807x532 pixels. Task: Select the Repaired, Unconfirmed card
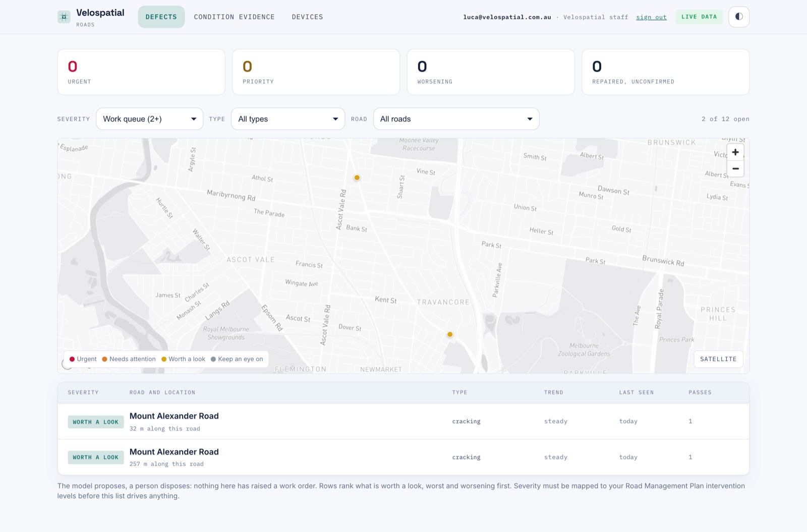pyautogui.click(x=665, y=72)
